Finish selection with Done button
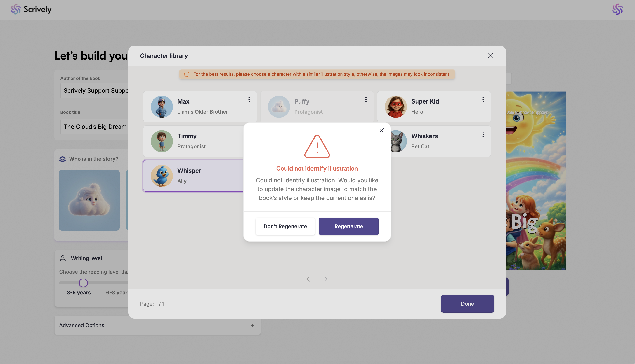This screenshot has height=364, width=635. [x=467, y=304]
